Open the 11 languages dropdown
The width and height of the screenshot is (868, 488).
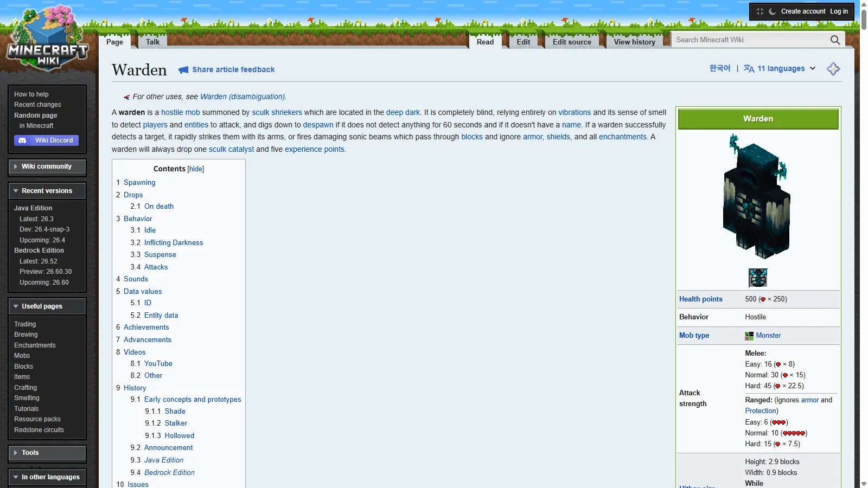(x=780, y=68)
